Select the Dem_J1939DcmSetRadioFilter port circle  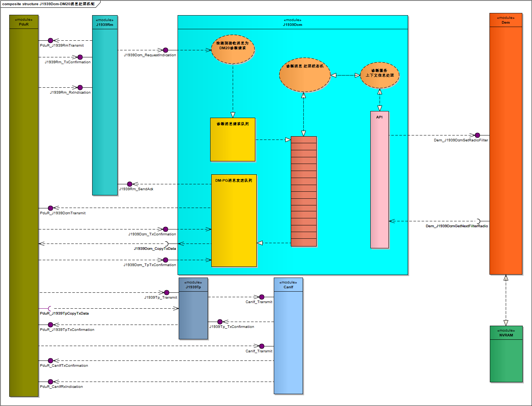coord(477,135)
